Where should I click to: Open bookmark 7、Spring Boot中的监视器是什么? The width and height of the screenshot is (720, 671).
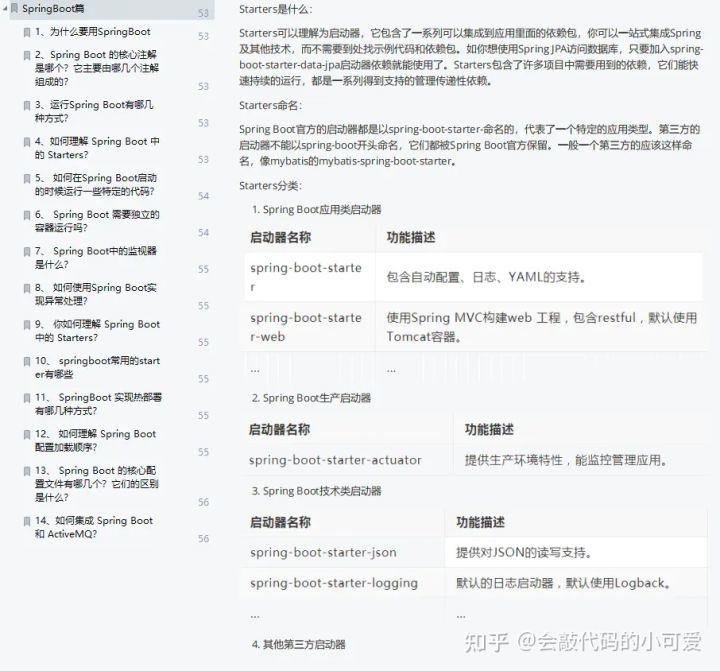(96, 258)
